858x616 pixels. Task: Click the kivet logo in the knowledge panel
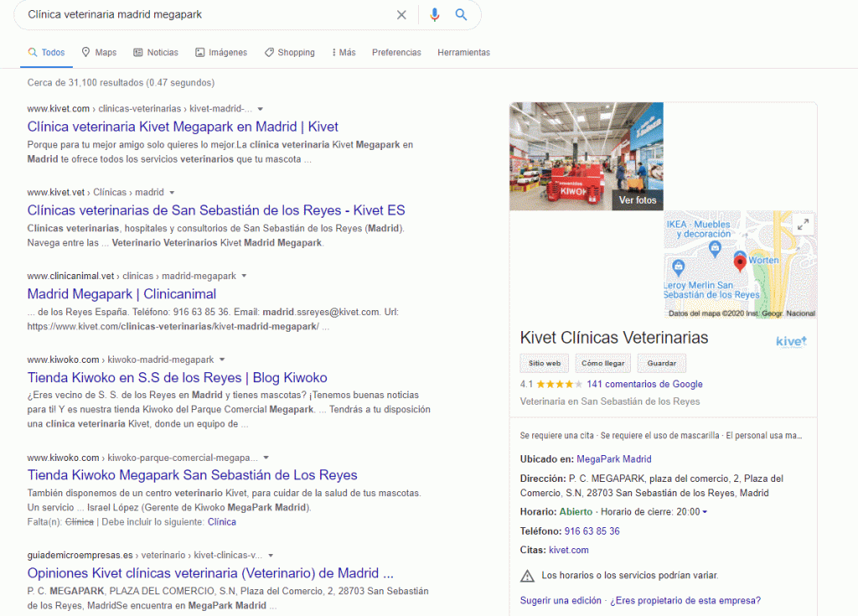pos(791,342)
